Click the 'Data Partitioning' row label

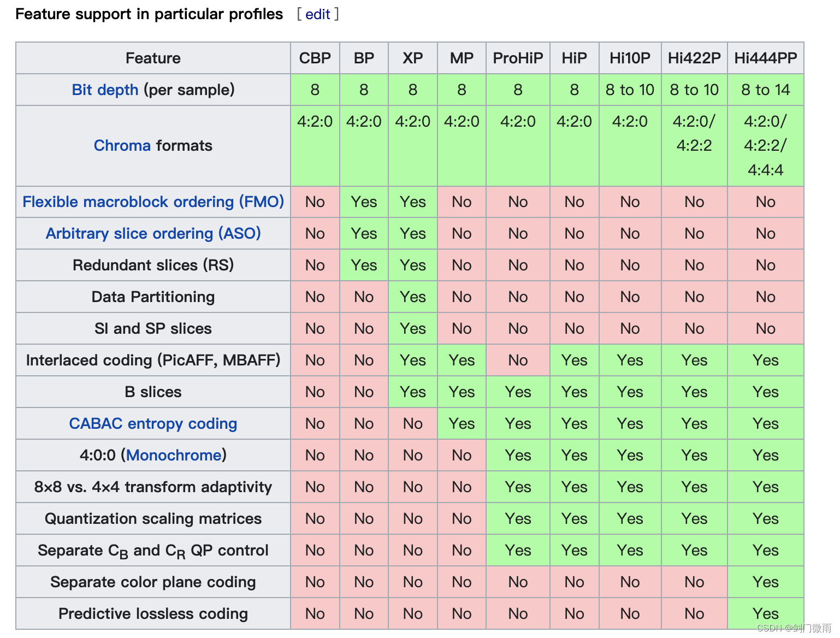point(153,297)
